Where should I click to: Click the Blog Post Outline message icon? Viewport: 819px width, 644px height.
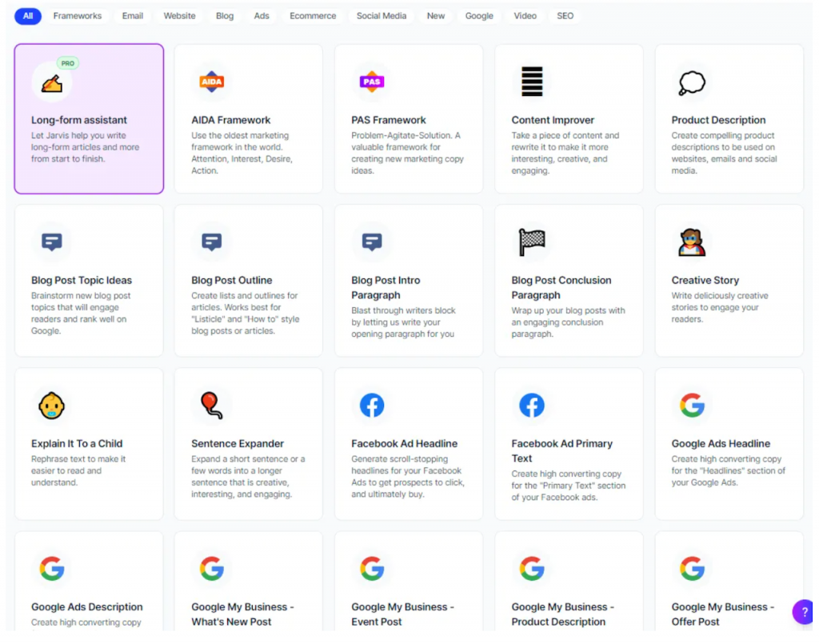tap(211, 242)
